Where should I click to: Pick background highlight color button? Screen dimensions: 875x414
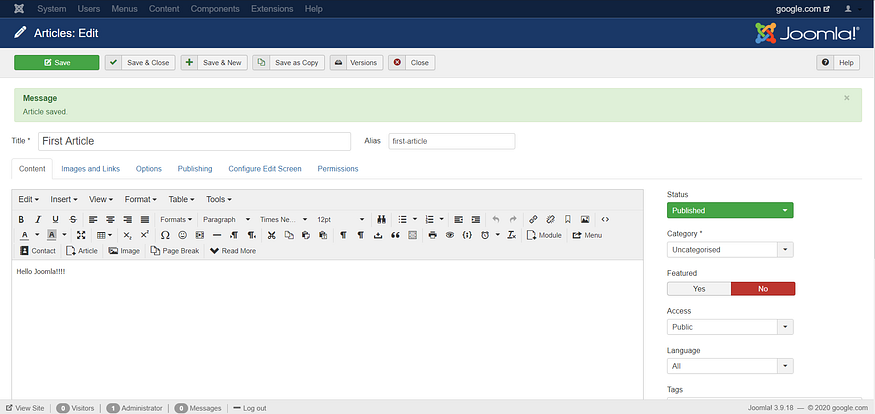pyautogui.click(x=51, y=235)
